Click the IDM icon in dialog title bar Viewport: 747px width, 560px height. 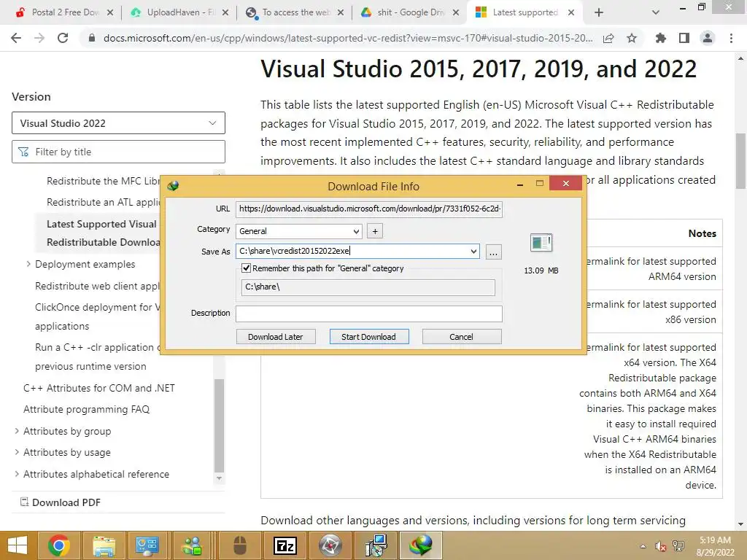pyautogui.click(x=173, y=186)
